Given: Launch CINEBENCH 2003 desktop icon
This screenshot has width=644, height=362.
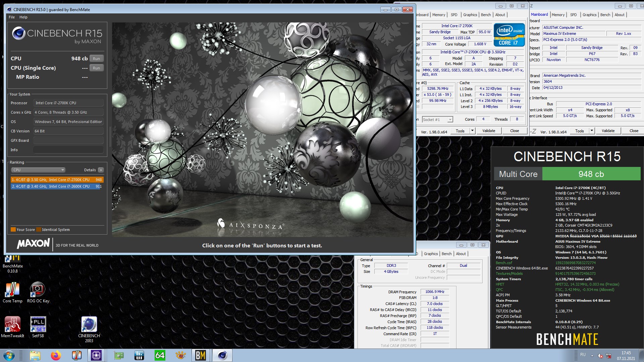Looking at the screenshot, I should point(89,329).
